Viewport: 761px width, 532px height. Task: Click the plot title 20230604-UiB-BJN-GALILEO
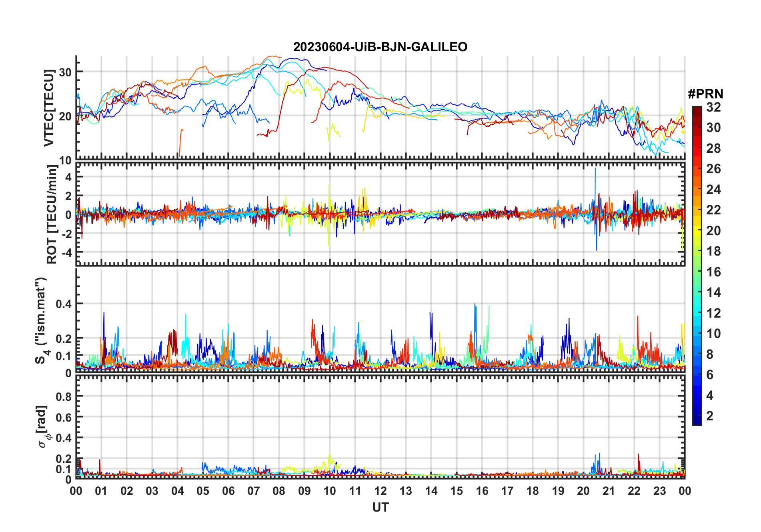[x=380, y=47]
